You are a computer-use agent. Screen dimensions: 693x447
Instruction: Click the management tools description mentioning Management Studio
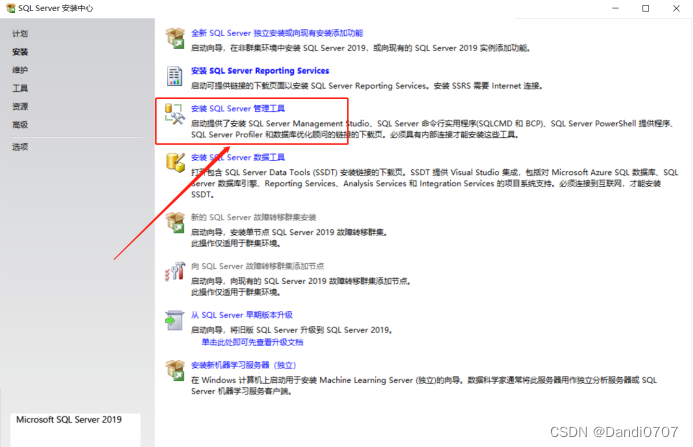click(x=432, y=129)
